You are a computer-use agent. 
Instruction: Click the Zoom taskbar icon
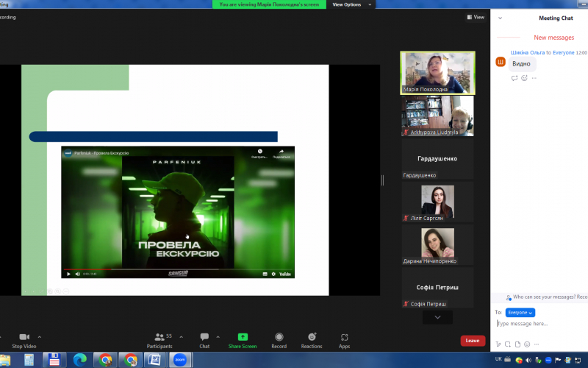(180, 360)
